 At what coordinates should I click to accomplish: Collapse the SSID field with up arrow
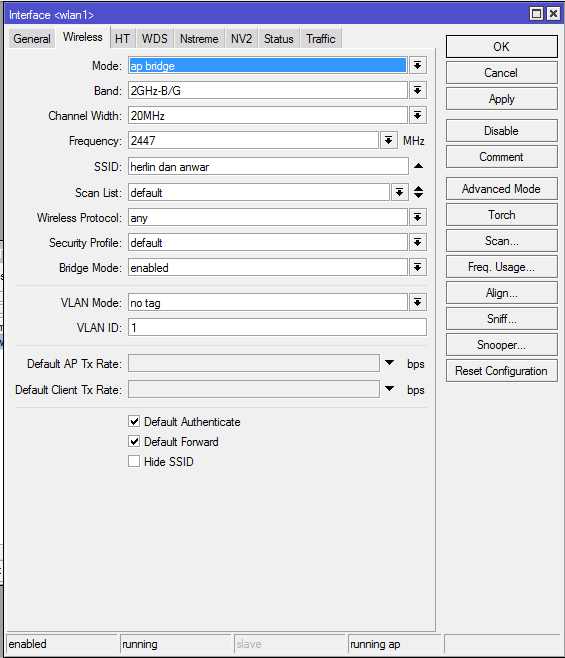click(419, 166)
